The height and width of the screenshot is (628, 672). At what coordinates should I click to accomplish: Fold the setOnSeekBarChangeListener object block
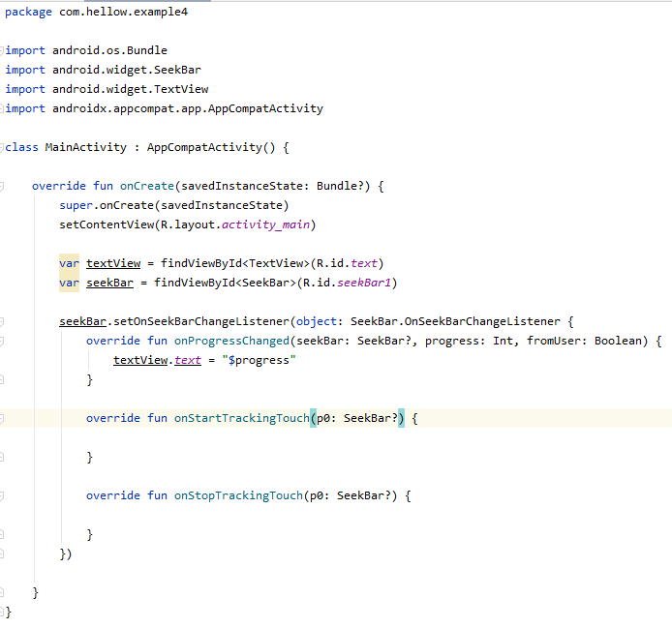[2, 321]
